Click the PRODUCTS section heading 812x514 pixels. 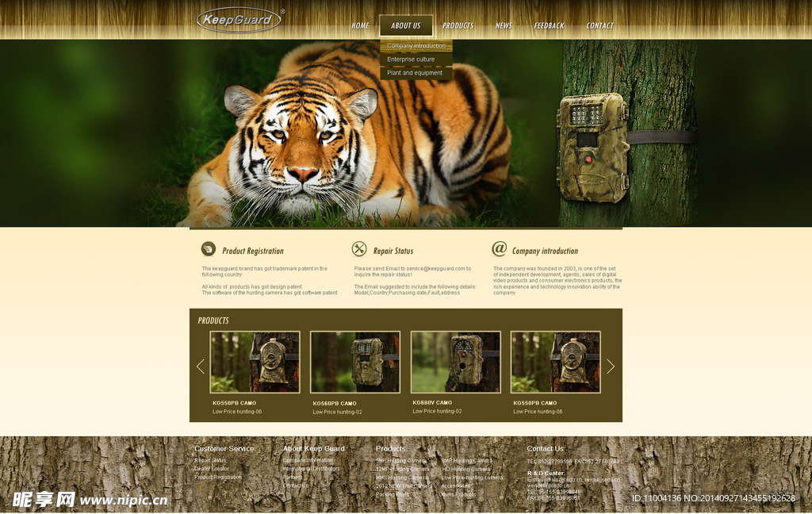[x=213, y=320]
